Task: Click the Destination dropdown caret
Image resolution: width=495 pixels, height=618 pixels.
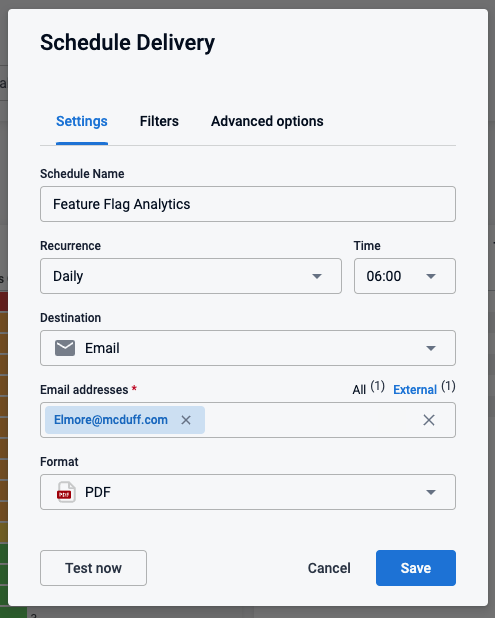Action: click(431, 348)
